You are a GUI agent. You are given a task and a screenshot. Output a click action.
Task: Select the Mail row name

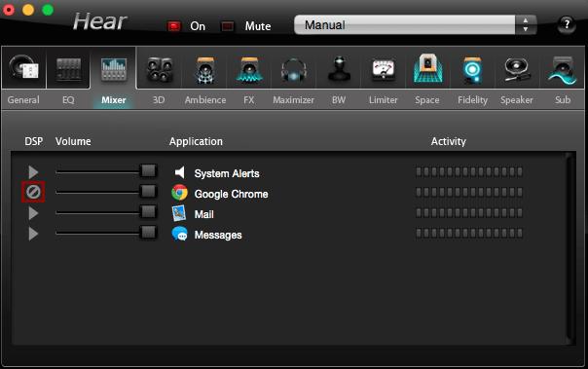tap(204, 214)
